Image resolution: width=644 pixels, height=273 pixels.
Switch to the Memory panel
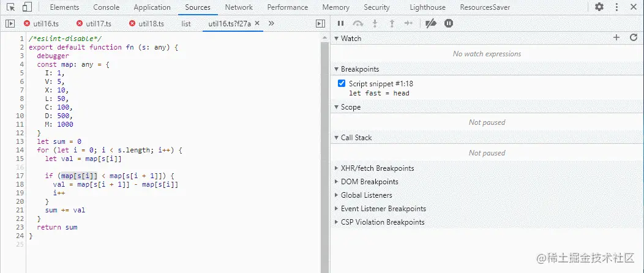click(336, 7)
